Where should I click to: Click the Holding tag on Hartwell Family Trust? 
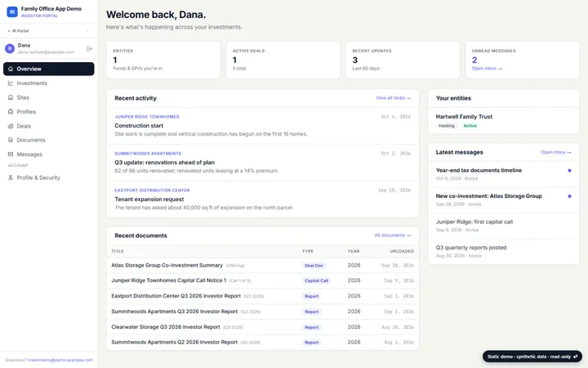[x=446, y=126]
